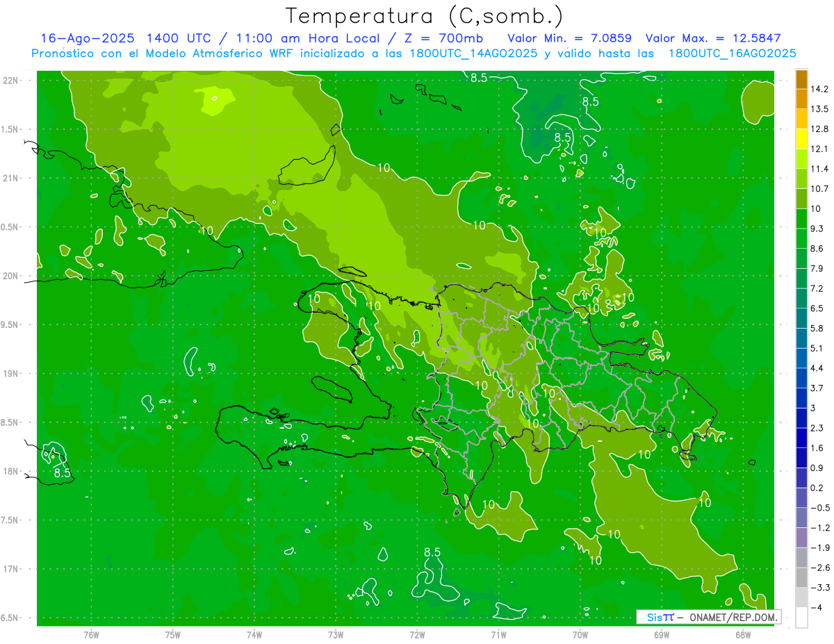Image resolution: width=834 pixels, height=644 pixels.
Task: Click the 70W longitude axis label
Action: [580, 635]
